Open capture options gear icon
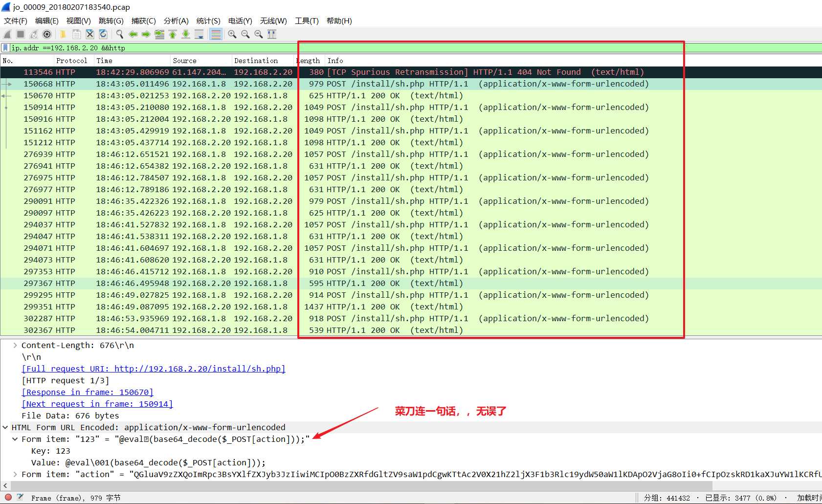 click(x=47, y=34)
